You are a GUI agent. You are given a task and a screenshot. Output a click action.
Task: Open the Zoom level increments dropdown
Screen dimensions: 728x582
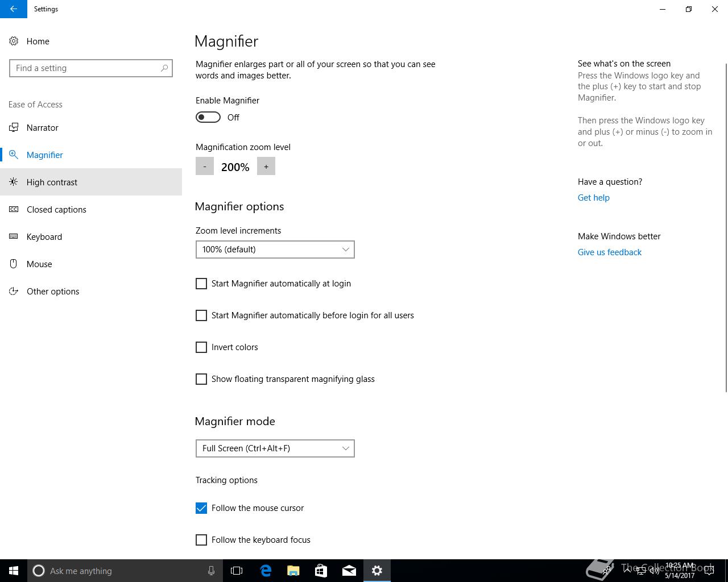[275, 250]
